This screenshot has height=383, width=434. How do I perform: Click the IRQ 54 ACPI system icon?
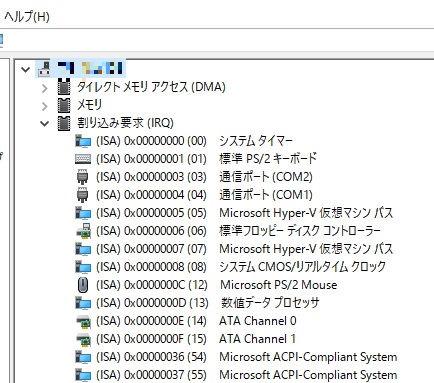83,357
